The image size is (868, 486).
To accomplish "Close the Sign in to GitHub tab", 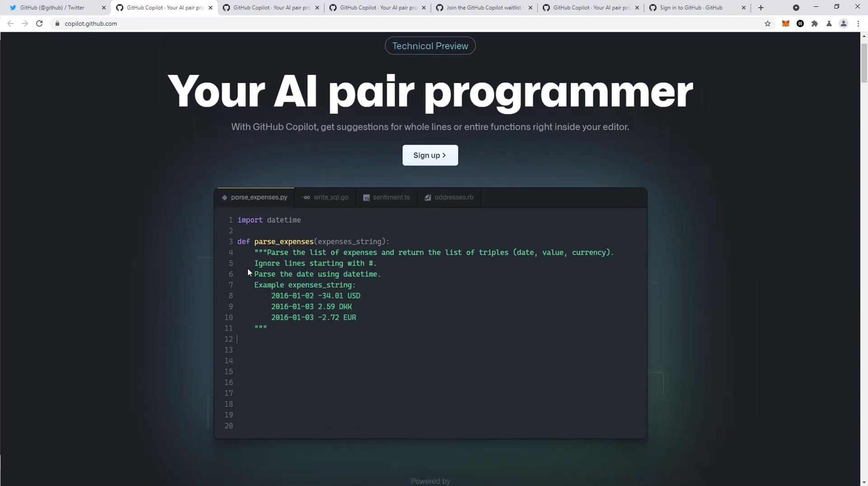I will tap(744, 8).
